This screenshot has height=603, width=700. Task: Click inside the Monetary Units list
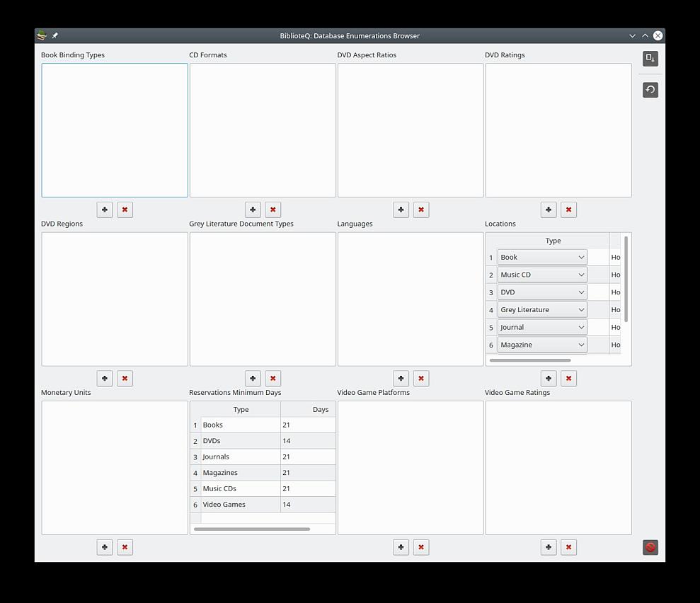[x=115, y=468]
